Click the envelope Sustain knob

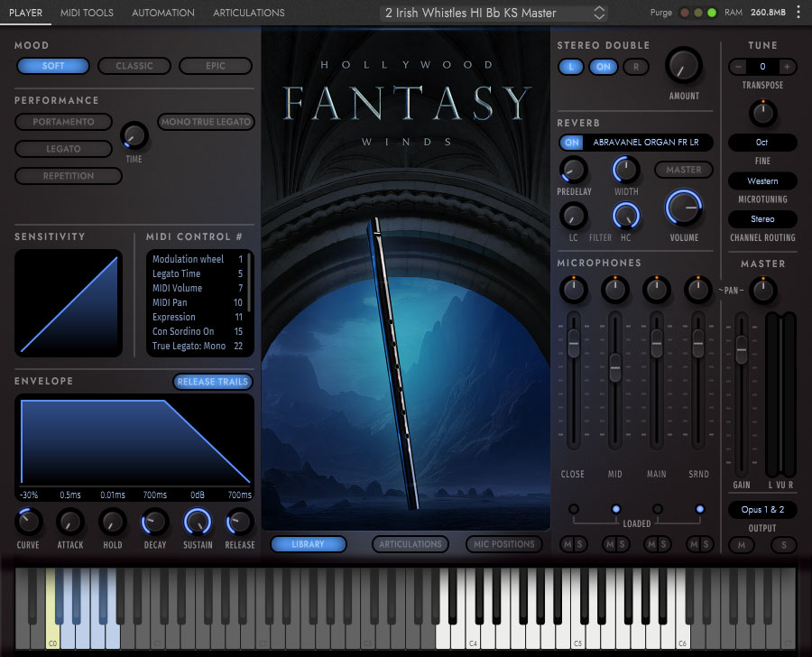coord(198,522)
